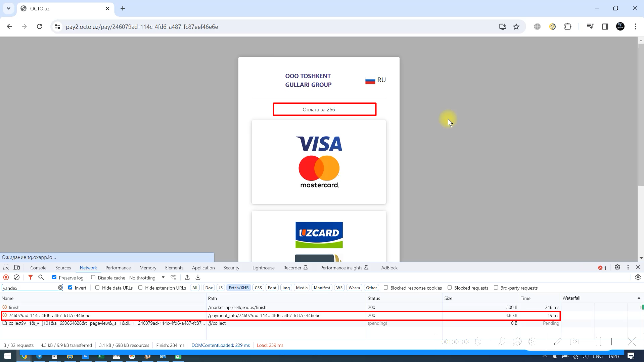
Task: Choose the Visa Mastercard payment option
Action: pyautogui.click(x=319, y=162)
